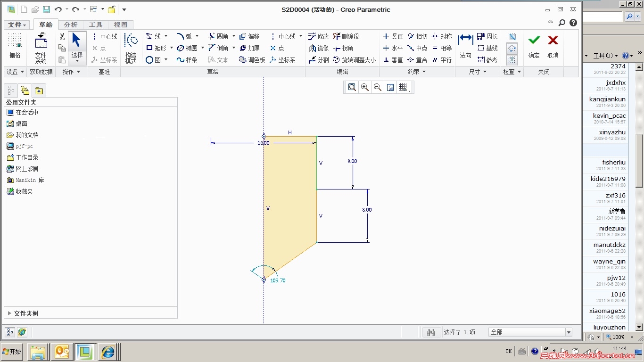Zoom in using the graphics toolbar magnifier
Screen dimensions: 644x362
(365, 87)
